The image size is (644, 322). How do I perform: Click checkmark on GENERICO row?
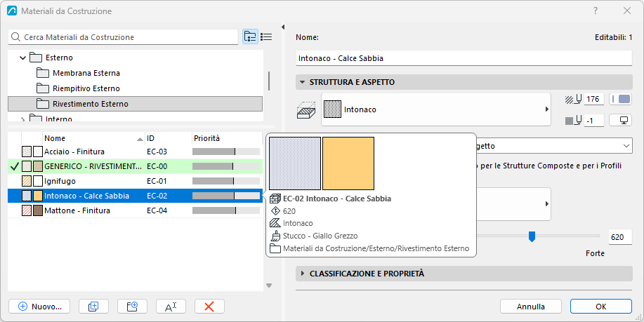tap(15, 166)
